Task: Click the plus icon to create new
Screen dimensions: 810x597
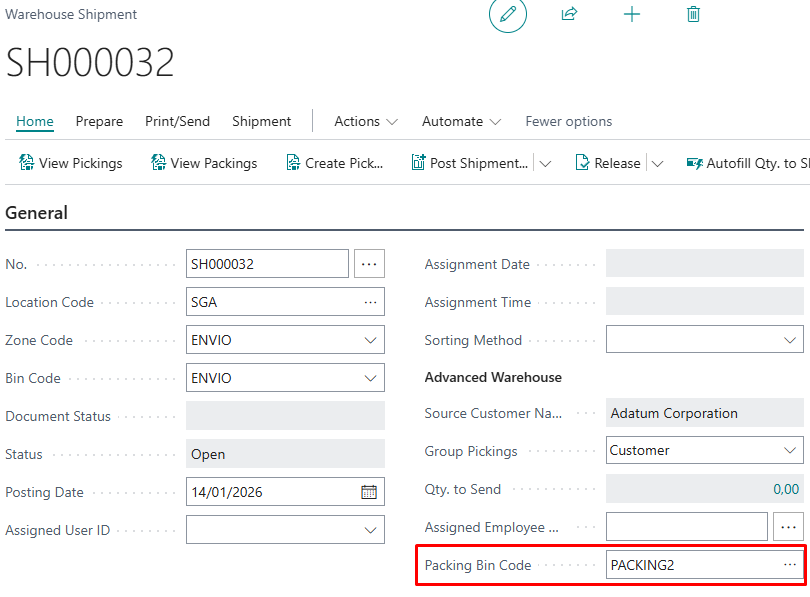Action: (x=632, y=15)
